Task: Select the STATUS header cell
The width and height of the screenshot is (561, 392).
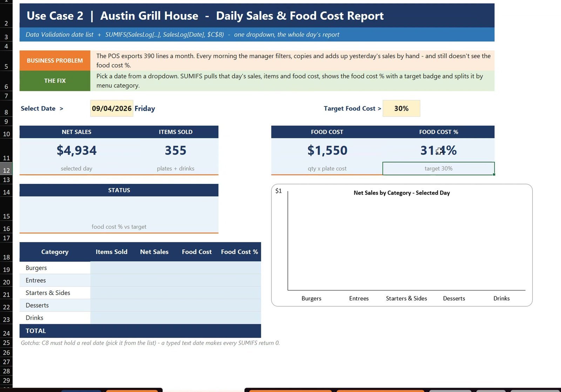Action: (119, 190)
